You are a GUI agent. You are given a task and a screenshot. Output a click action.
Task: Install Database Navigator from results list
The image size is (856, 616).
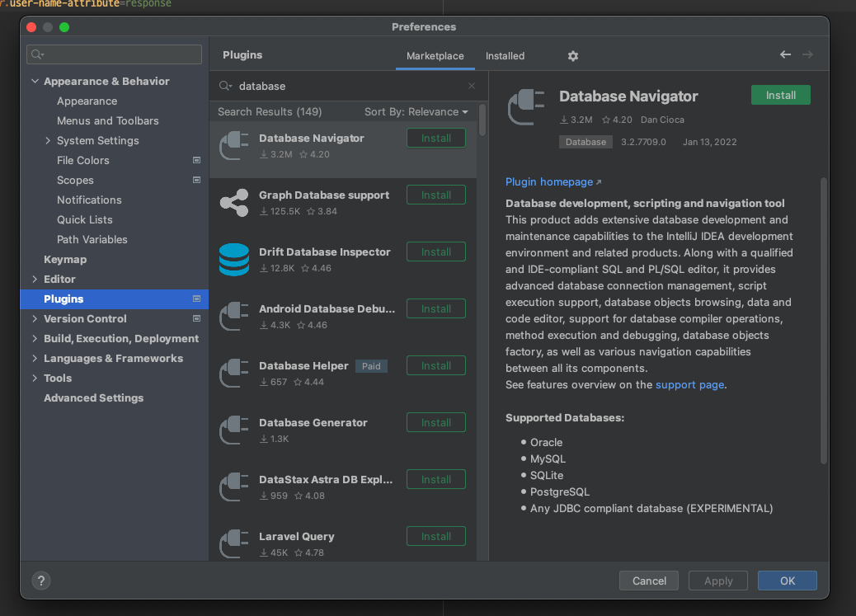point(435,139)
